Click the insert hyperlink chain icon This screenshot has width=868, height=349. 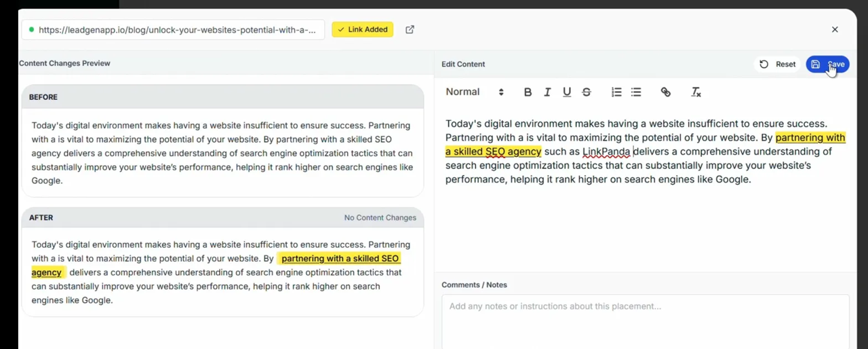pyautogui.click(x=666, y=92)
